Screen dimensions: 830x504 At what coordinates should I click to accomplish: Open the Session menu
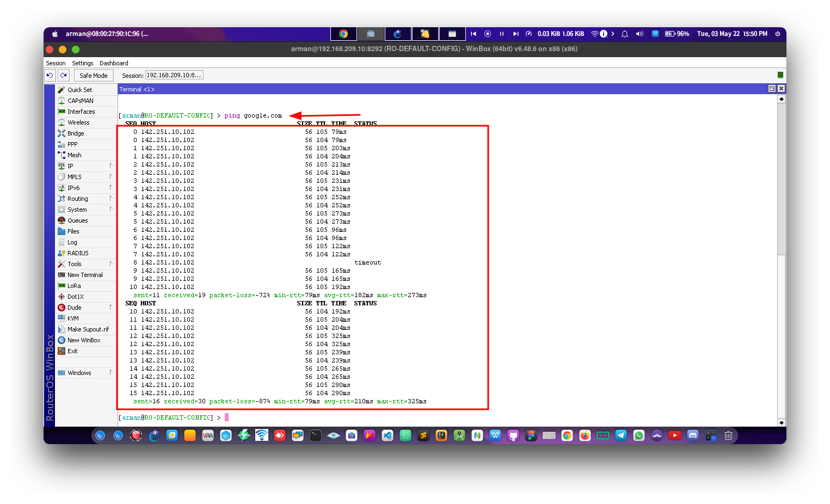coord(55,63)
